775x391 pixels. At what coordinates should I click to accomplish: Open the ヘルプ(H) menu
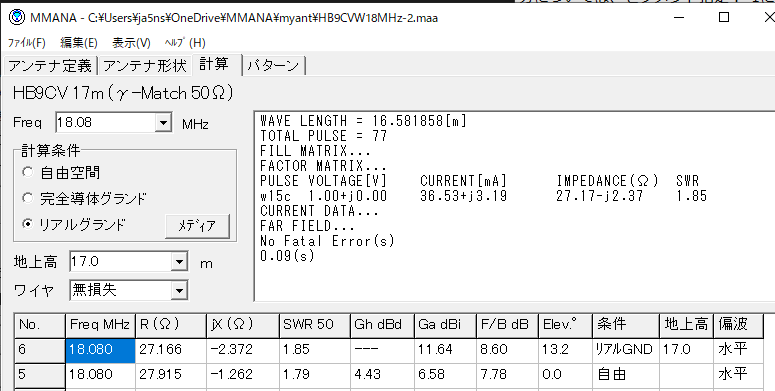[185, 43]
